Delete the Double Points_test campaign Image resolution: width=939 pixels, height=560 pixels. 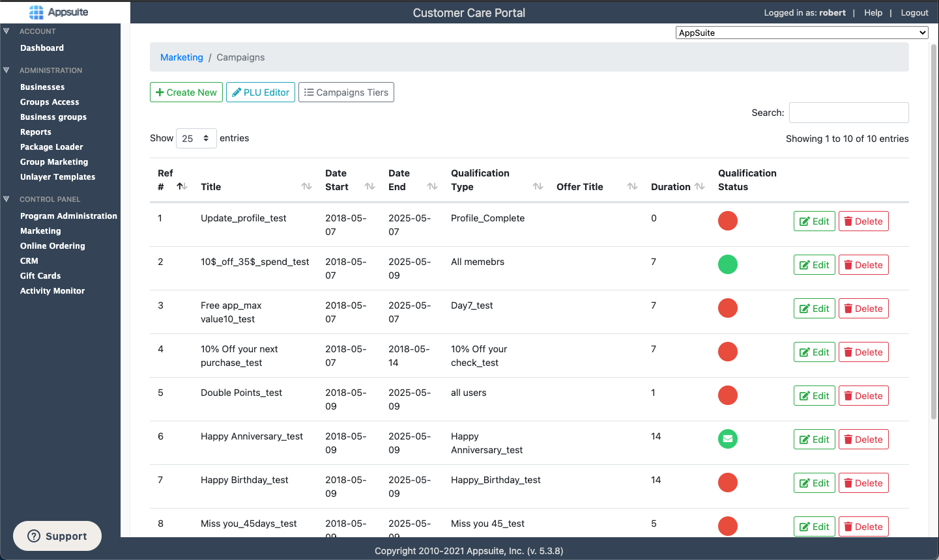(x=863, y=396)
